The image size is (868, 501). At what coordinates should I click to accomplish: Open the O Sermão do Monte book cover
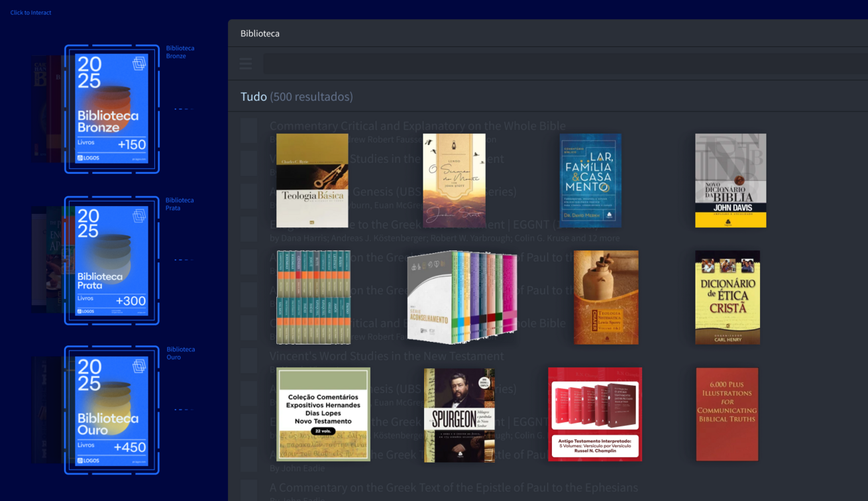[454, 180]
